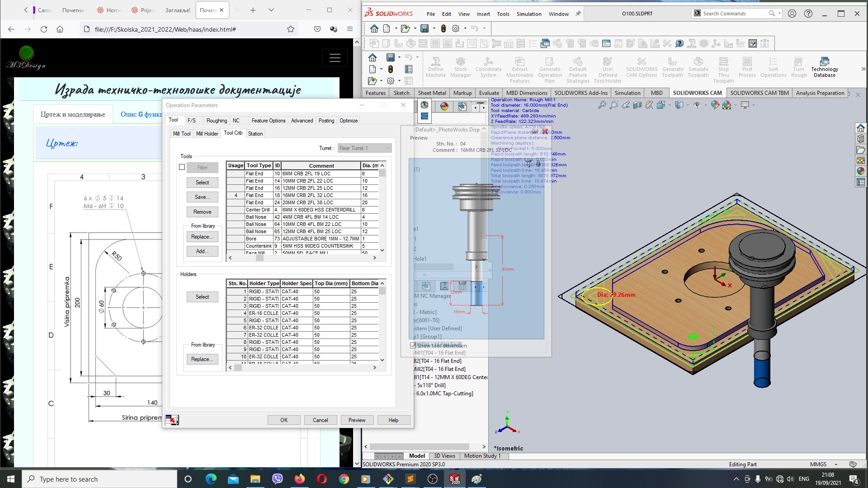Click the SolidWorks Home icon in title toolbar
The width and height of the screenshot is (868, 488).
point(374,28)
